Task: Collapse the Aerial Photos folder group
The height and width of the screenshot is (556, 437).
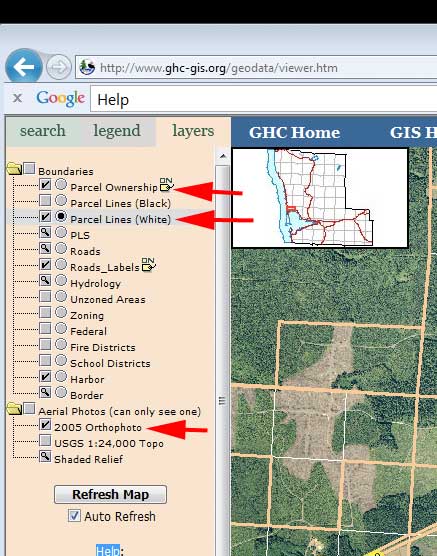Action: 14,408
